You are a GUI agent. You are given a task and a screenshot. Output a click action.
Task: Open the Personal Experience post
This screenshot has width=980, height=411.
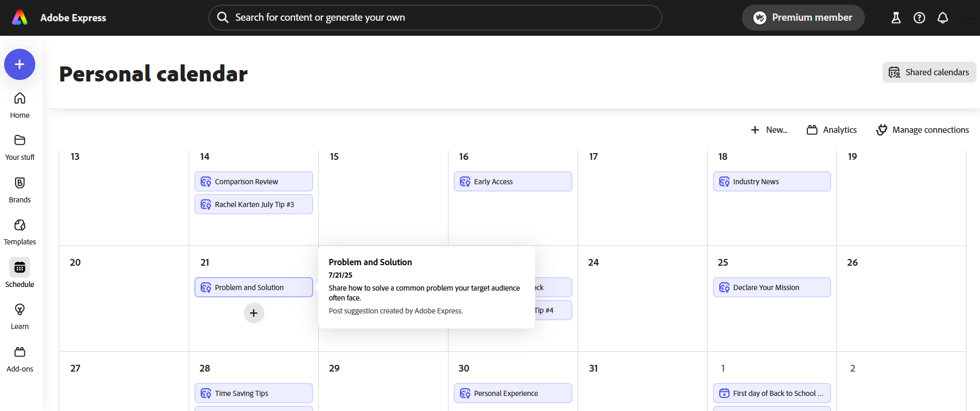pyautogui.click(x=513, y=393)
